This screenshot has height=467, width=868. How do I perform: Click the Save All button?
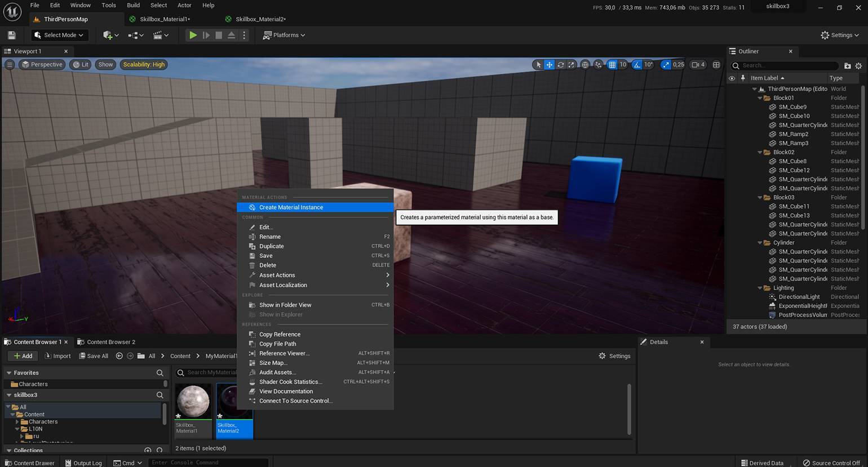pos(94,356)
